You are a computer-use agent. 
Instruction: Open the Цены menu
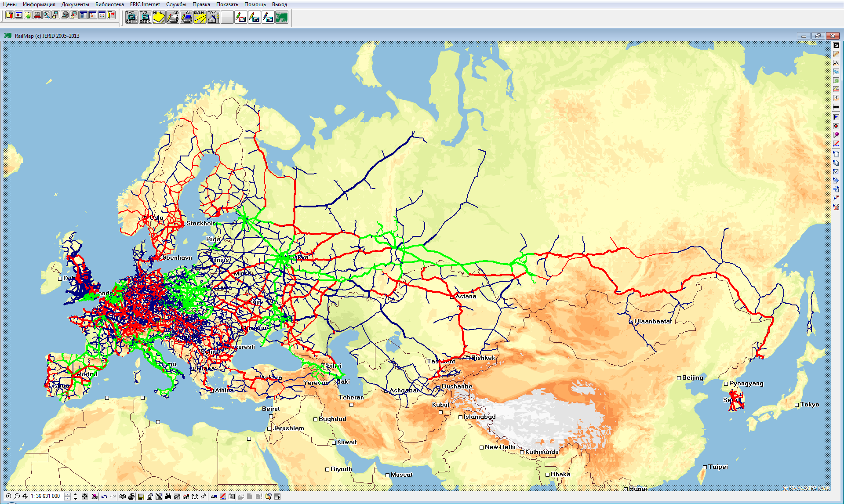10,5
